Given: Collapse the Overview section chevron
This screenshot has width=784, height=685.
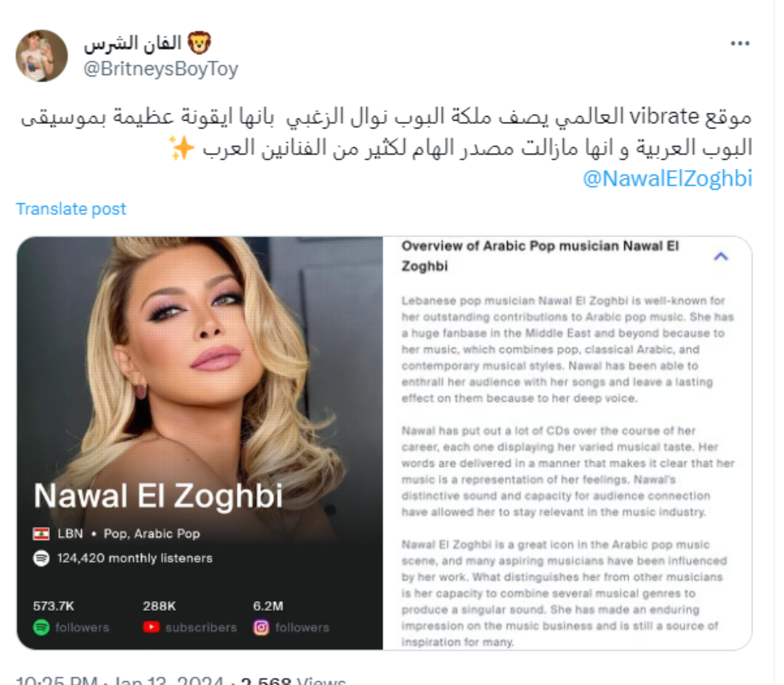Looking at the screenshot, I should pos(721,256).
